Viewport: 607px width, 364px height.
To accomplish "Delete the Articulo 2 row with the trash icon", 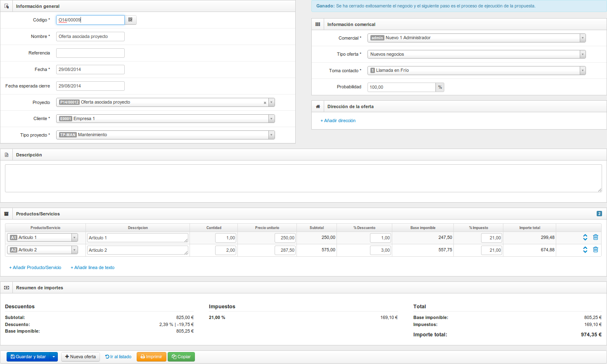I will (595, 250).
